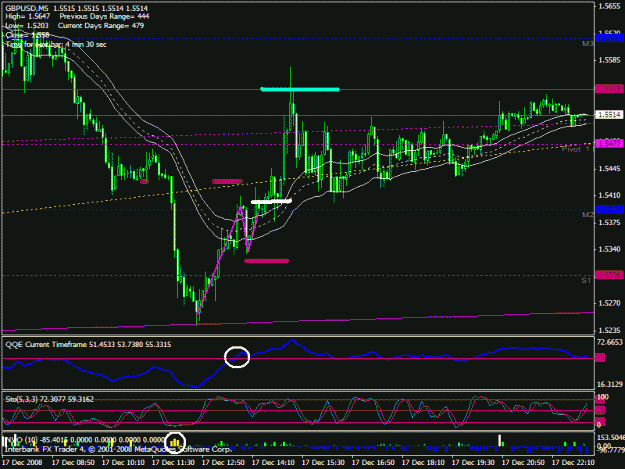Select the thick magenta line below the zigzag

tap(267, 261)
